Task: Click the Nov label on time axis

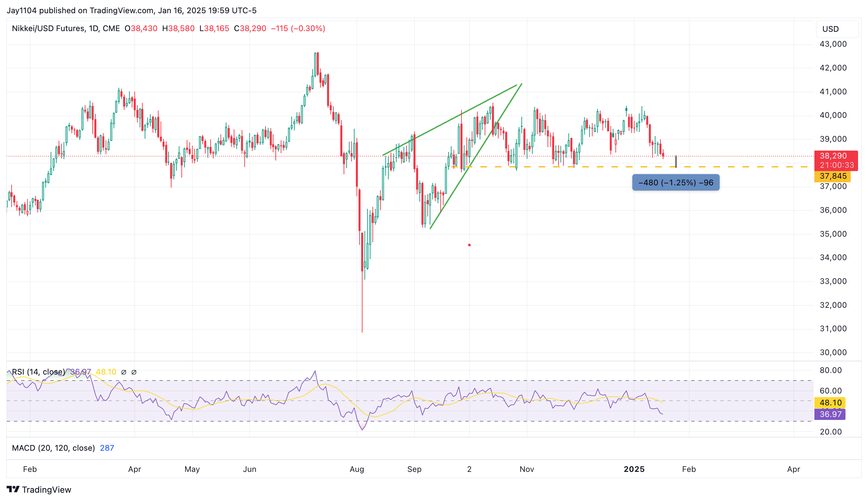Action: pyautogui.click(x=527, y=469)
